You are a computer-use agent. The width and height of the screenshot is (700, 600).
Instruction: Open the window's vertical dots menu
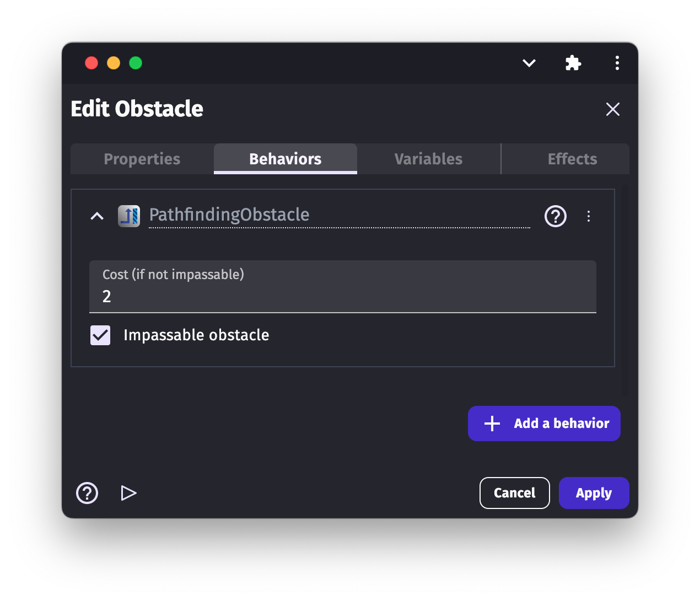point(617,63)
